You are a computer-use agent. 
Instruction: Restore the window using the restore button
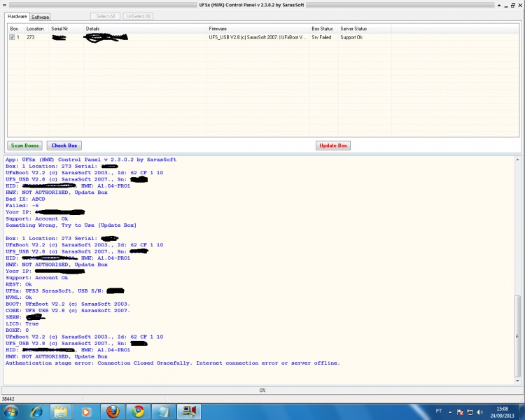[513, 6]
